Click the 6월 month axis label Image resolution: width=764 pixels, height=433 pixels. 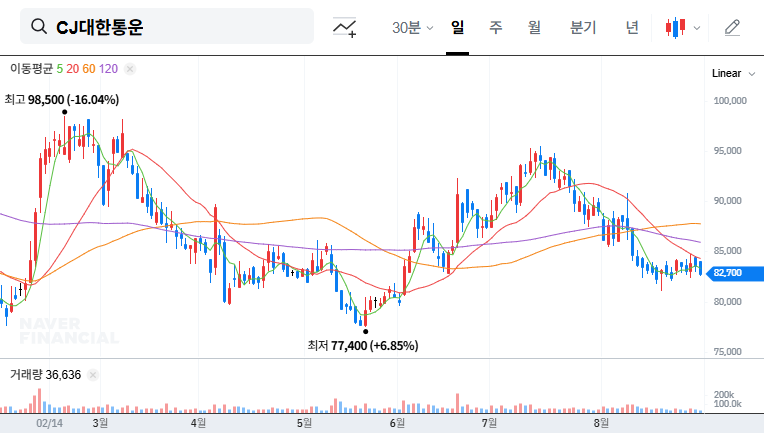pyautogui.click(x=397, y=423)
